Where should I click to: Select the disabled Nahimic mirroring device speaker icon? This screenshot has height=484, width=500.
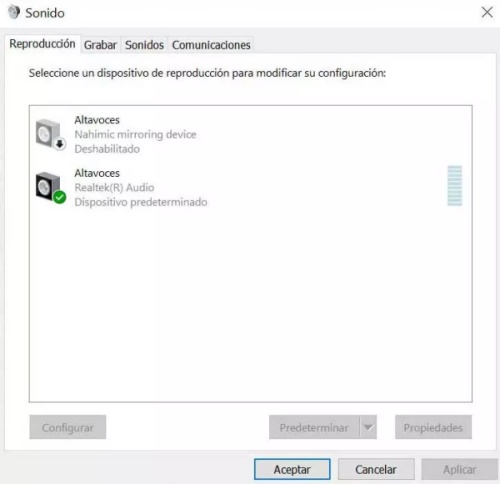point(50,134)
